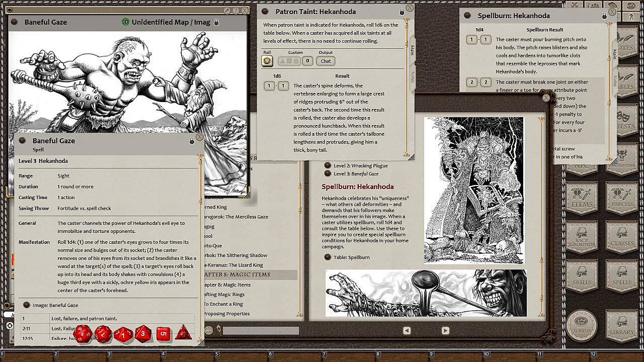
Task: Switch to the Notes tab of Spellburn window
Action: [x=615, y=81]
